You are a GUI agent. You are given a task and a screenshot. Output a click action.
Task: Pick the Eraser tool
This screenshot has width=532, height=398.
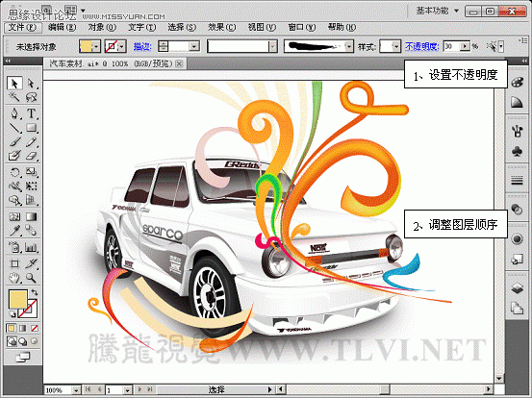[31, 156]
